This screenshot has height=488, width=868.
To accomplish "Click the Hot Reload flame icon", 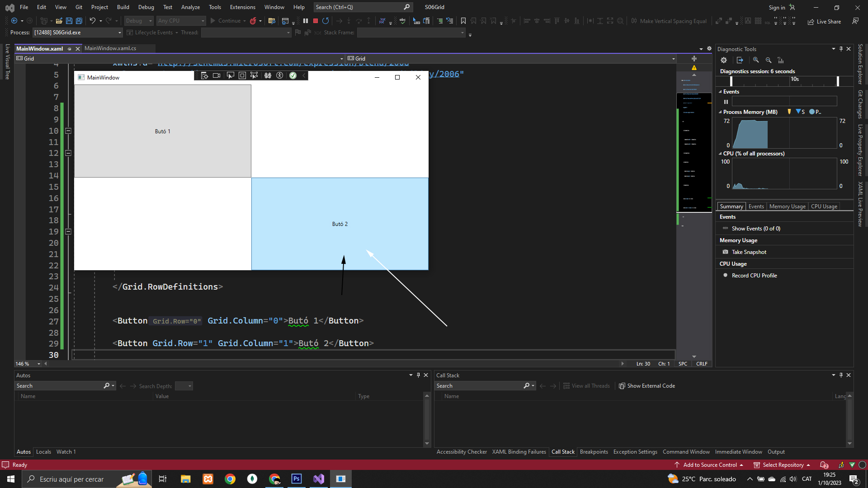I will [253, 21].
